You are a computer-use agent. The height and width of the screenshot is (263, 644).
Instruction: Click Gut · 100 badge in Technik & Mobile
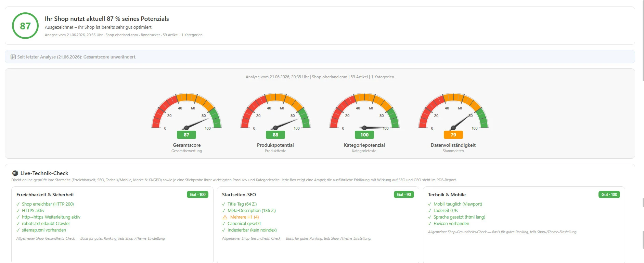609,195
